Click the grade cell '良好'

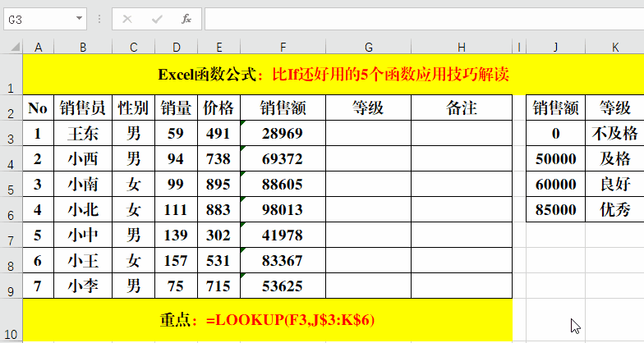[614, 184]
